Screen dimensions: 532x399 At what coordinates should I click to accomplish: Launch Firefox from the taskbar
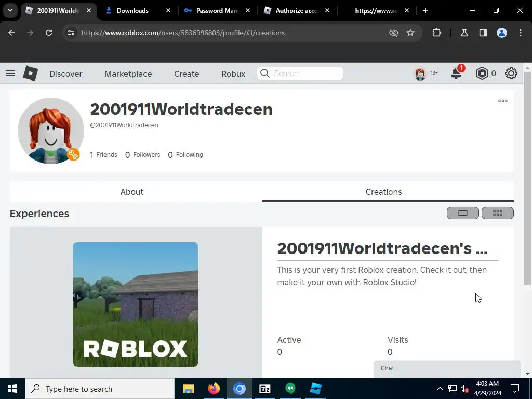tap(214, 389)
